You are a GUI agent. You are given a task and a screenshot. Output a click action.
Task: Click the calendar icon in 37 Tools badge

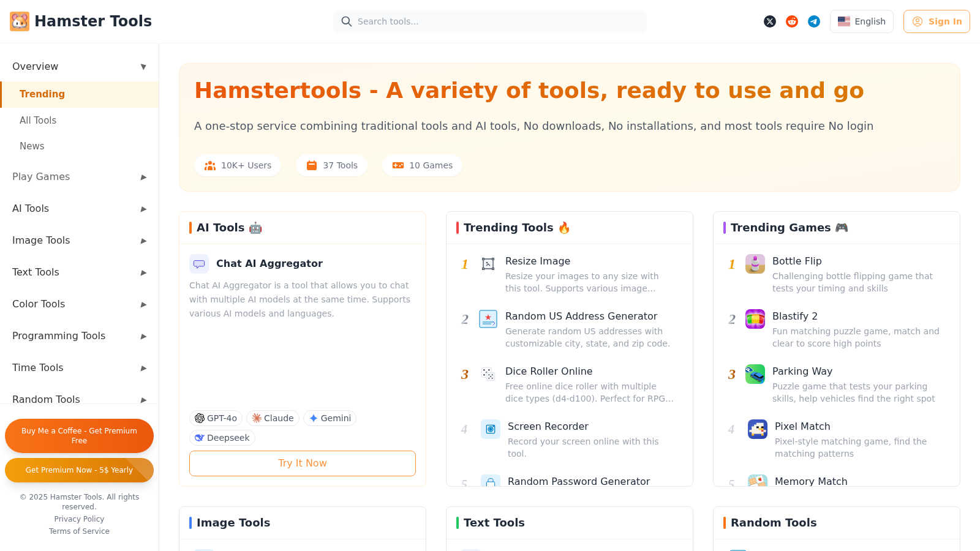coord(312,165)
